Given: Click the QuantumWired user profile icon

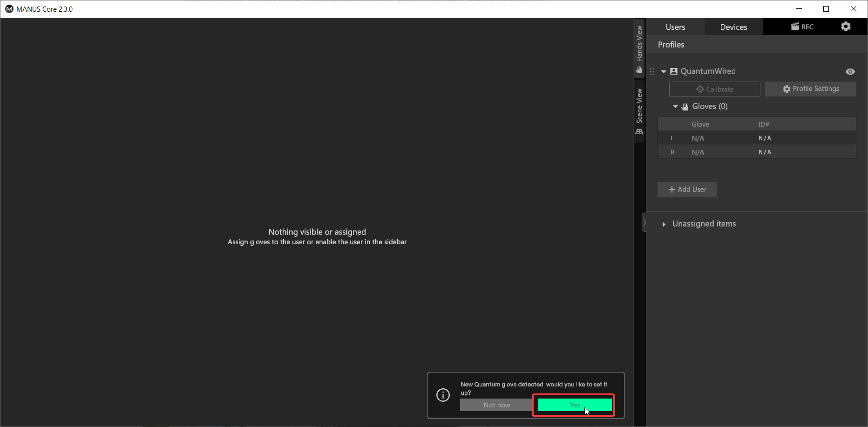Looking at the screenshot, I should coord(674,71).
